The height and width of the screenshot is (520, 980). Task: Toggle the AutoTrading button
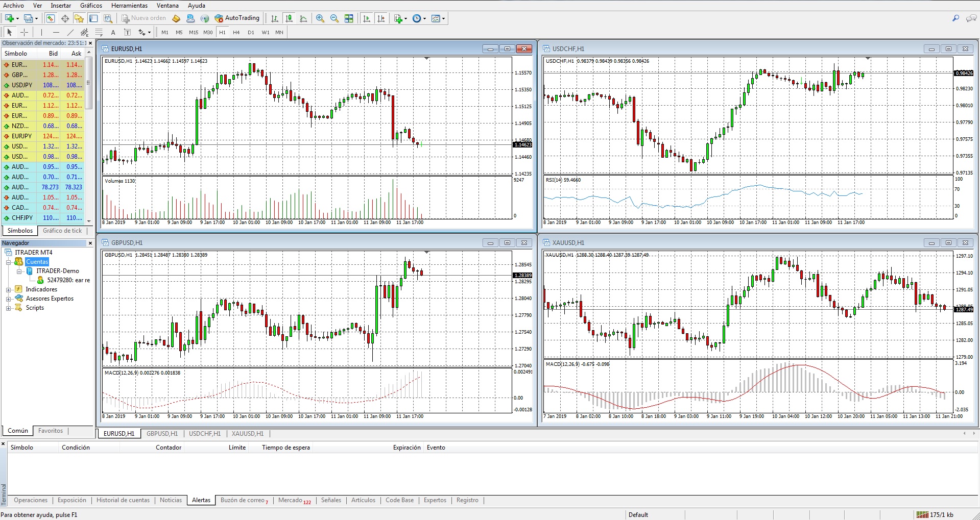click(x=237, y=18)
